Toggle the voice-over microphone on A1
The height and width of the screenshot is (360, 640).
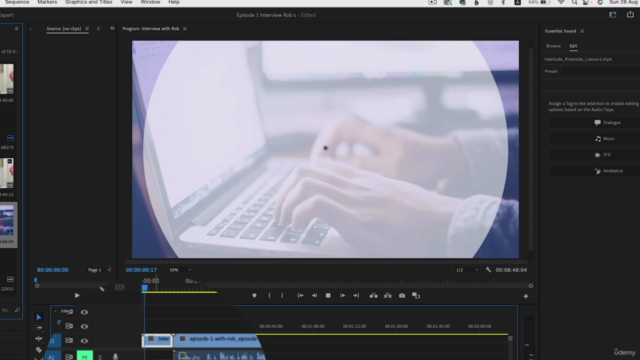coord(116,357)
